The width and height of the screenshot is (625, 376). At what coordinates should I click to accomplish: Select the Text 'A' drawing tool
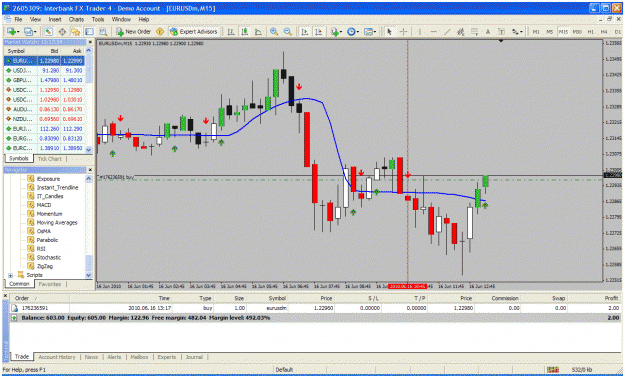[488, 31]
